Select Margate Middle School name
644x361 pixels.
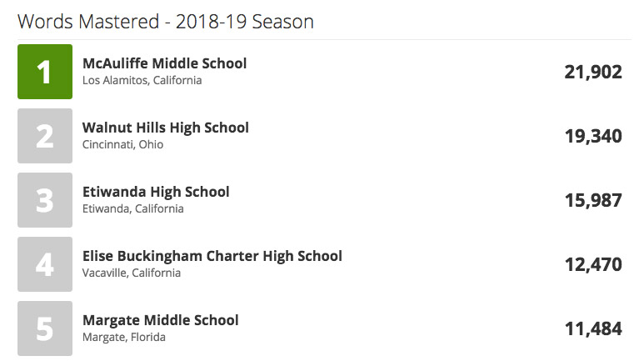coord(160,320)
